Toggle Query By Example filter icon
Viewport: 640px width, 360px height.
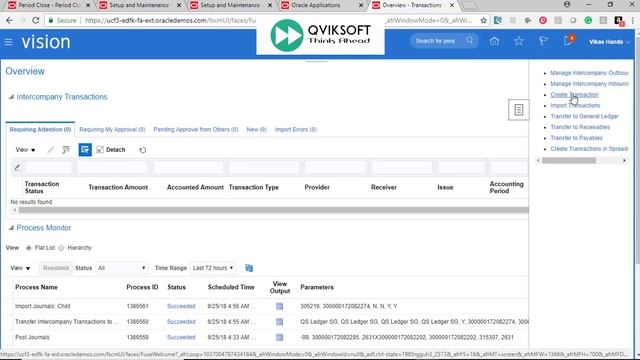click(x=85, y=150)
